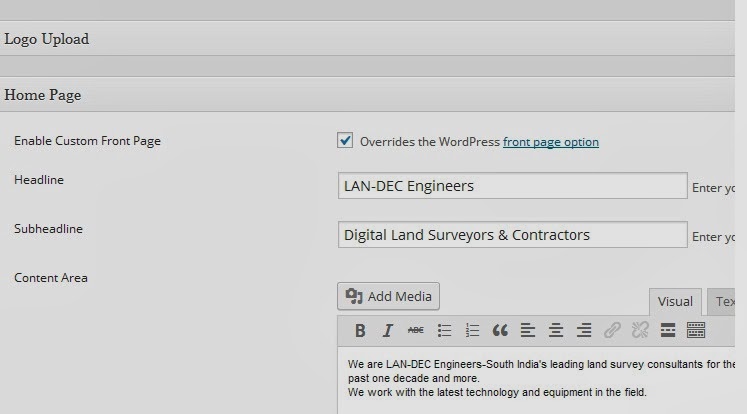
Task: Uncheck Enable Custom Front Page checkbox
Action: click(345, 141)
